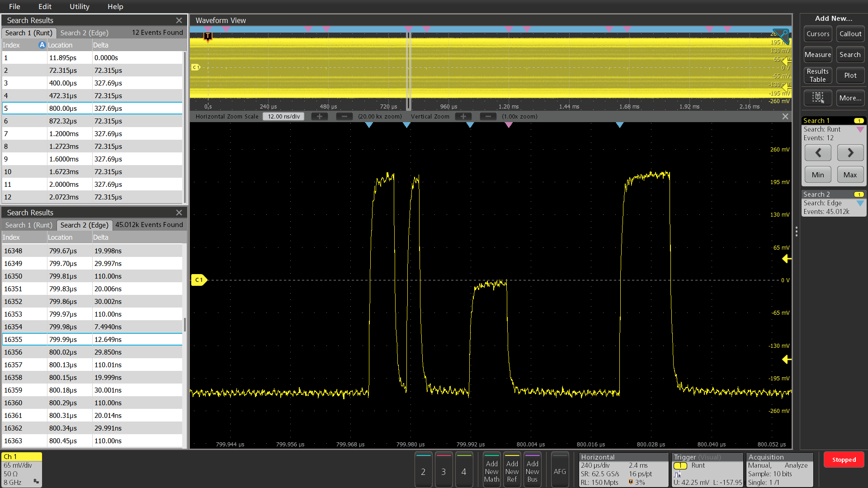Add a new Callout
The width and height of the screenshot is (868, 488).
[x=850, y=34]
